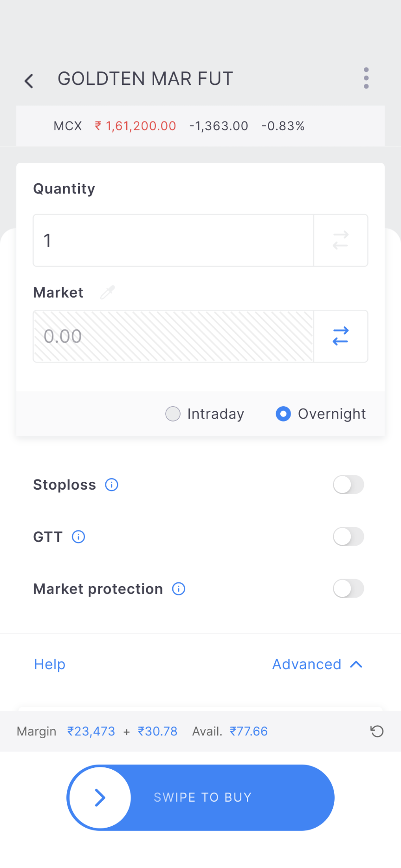Image resolution: width=401 pixels, height=868 pixels.
Task: Enable the Market protection toggle
Action: tap(348, 588)
